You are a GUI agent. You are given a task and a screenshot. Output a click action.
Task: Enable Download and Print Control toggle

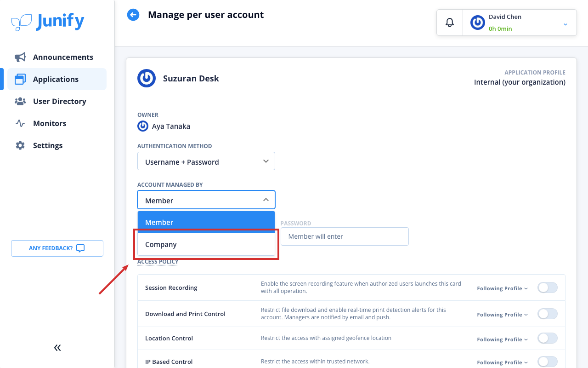coord(548,314)
